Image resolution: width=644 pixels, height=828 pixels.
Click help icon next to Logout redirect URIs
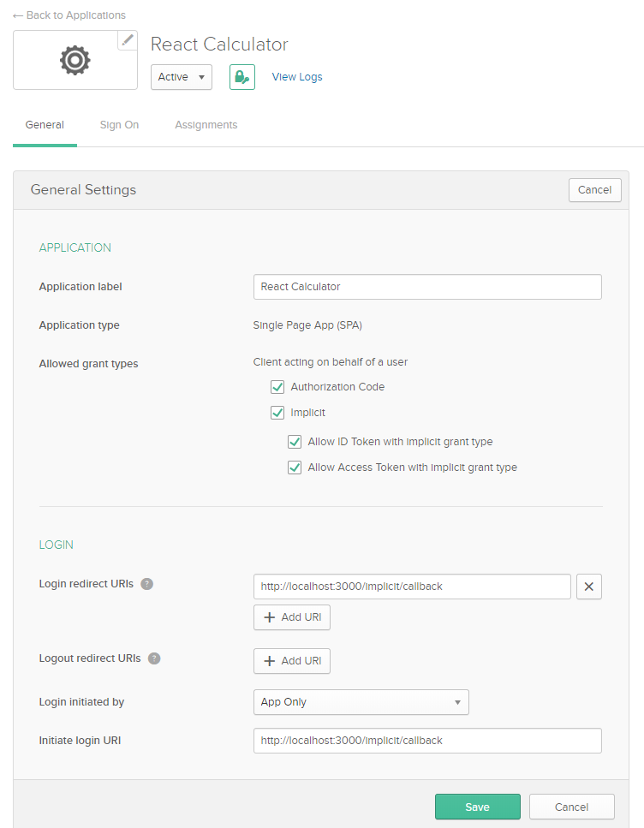click(x=154, y=658)
